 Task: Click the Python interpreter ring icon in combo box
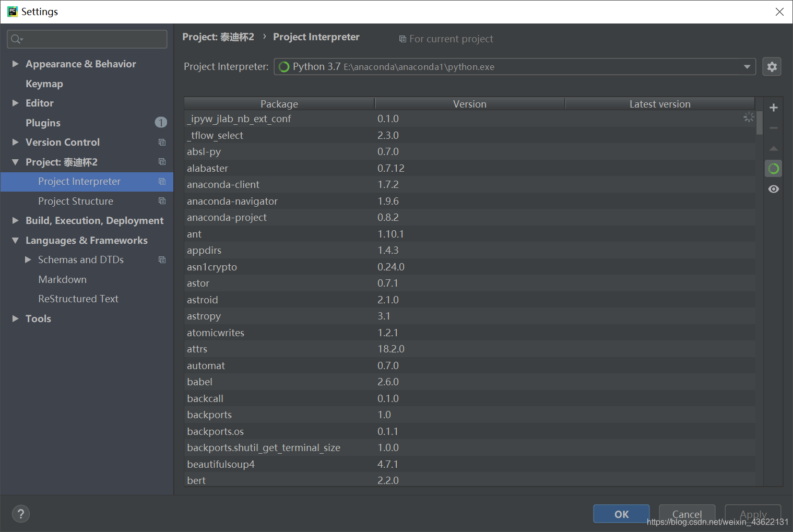click(x=284, y=67)
